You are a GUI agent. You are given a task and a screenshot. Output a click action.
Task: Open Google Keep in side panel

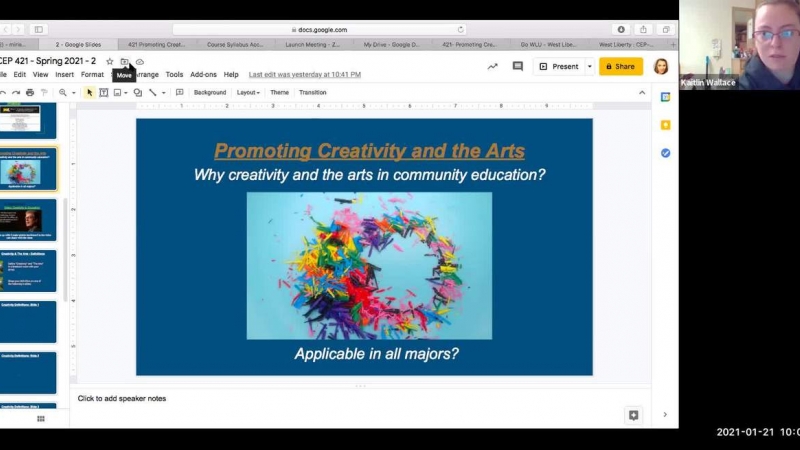pos(665,125)
